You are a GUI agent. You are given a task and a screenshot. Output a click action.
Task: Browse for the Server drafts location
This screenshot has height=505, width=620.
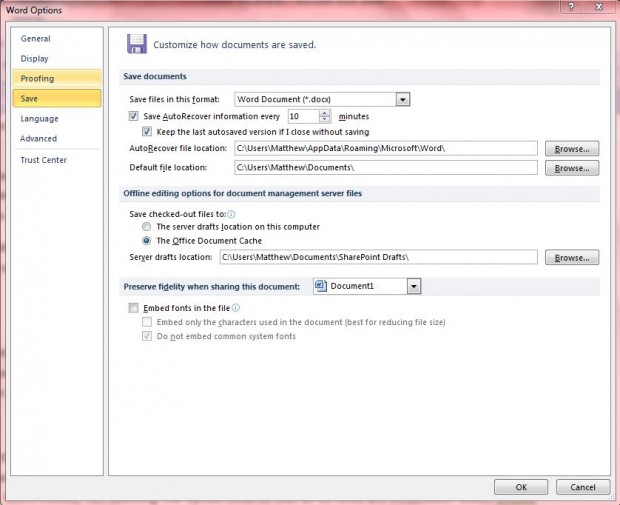coord(571,257)
